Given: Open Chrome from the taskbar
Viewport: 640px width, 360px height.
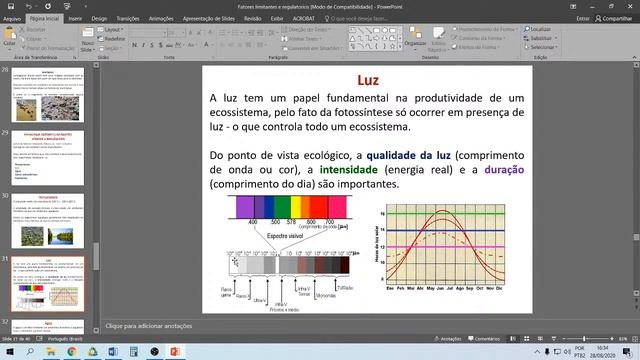Looking at the screenshot, I should [x=72, y=351].
